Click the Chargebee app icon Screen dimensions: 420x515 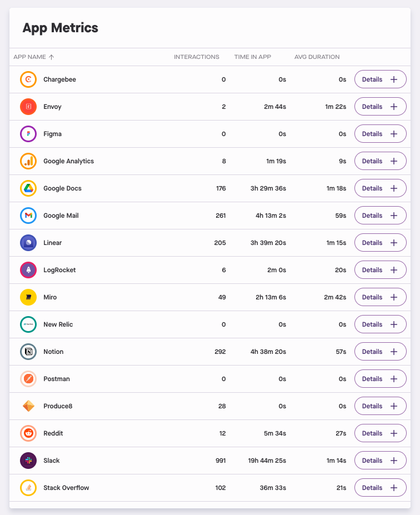click(28, 79)
